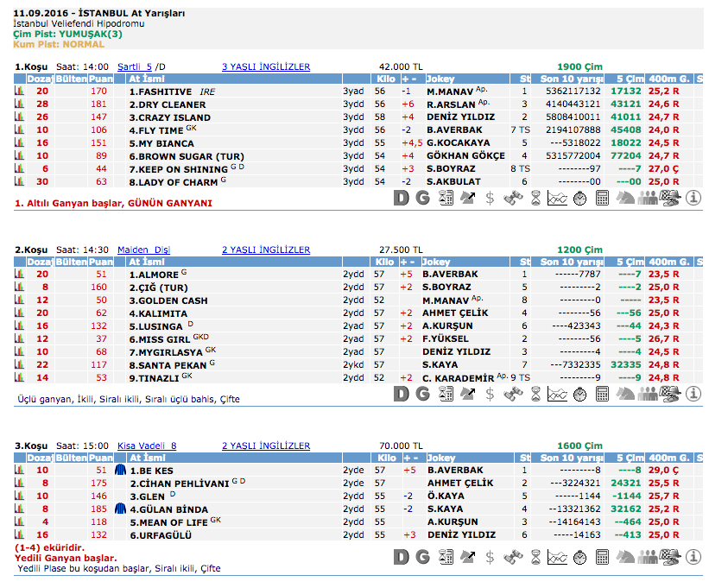This screenshot has width=728, height=588.
Task: Click the bar chart icon beside FASHITIVE
Action: tap(20, 91)
